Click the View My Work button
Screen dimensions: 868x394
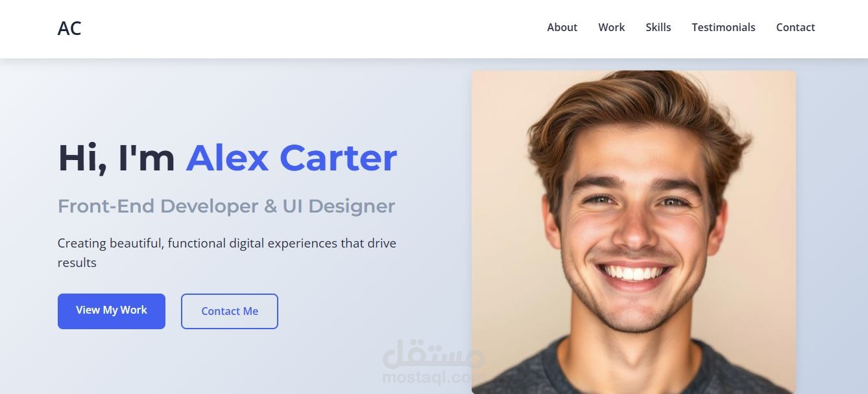click(x=112, y=311)
